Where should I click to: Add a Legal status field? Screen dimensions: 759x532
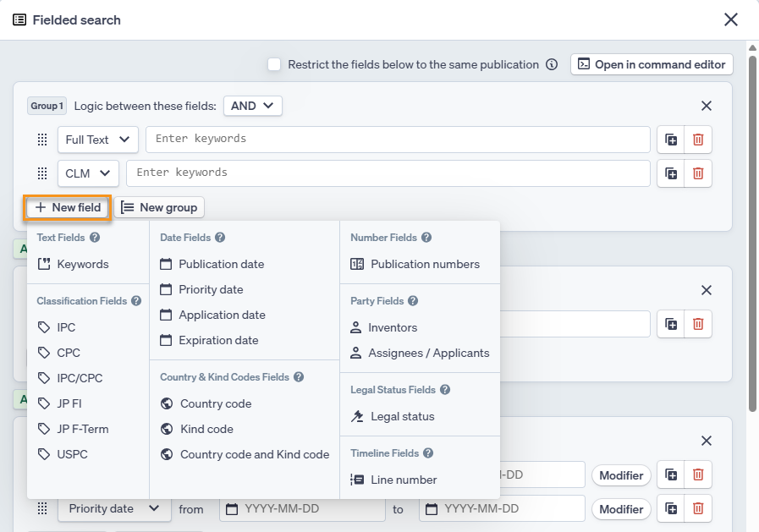click(393, 416)
